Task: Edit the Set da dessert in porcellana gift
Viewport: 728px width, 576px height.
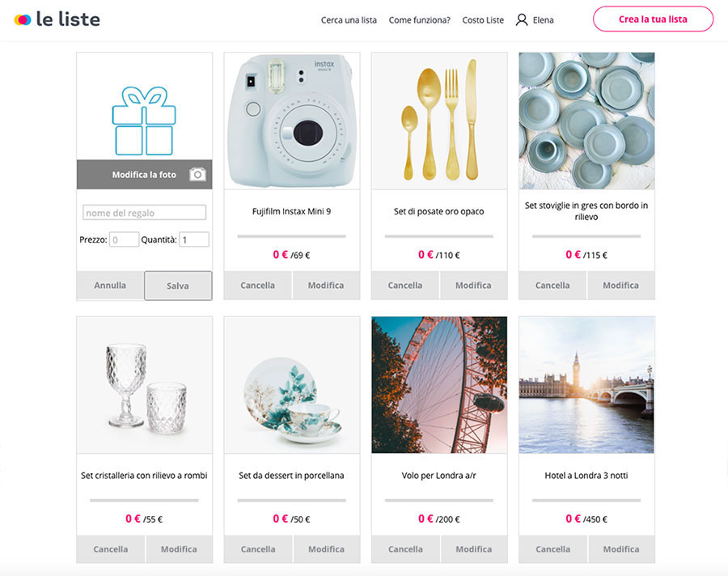Action: (x=327, y=549)
